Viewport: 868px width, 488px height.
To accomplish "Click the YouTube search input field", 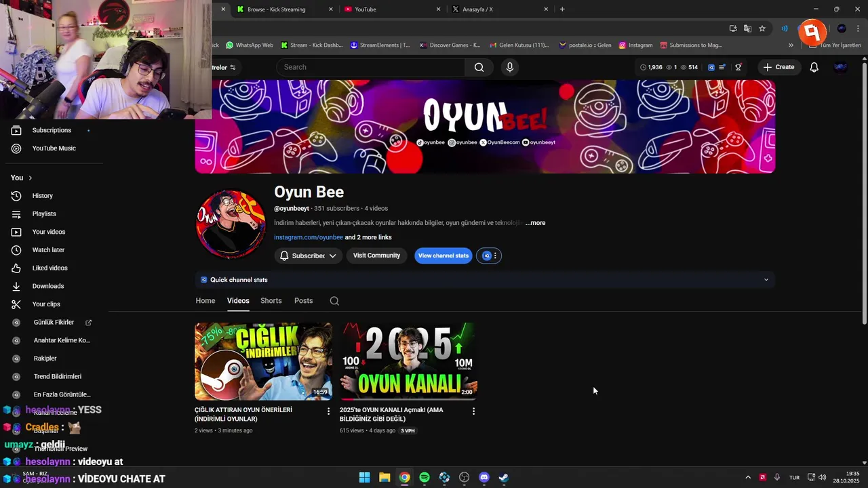I will (x=370, y=67).
